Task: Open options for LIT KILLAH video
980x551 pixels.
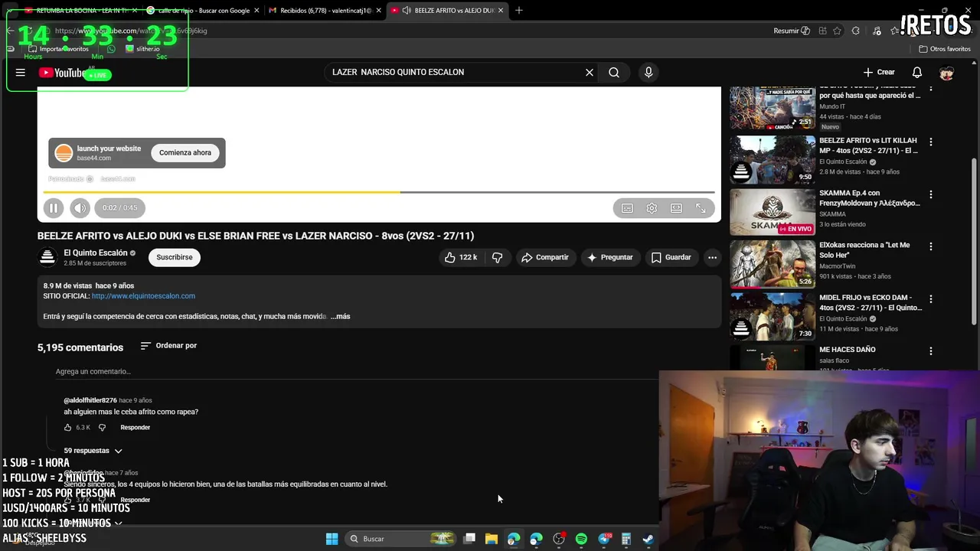Action: pos(931,142)
